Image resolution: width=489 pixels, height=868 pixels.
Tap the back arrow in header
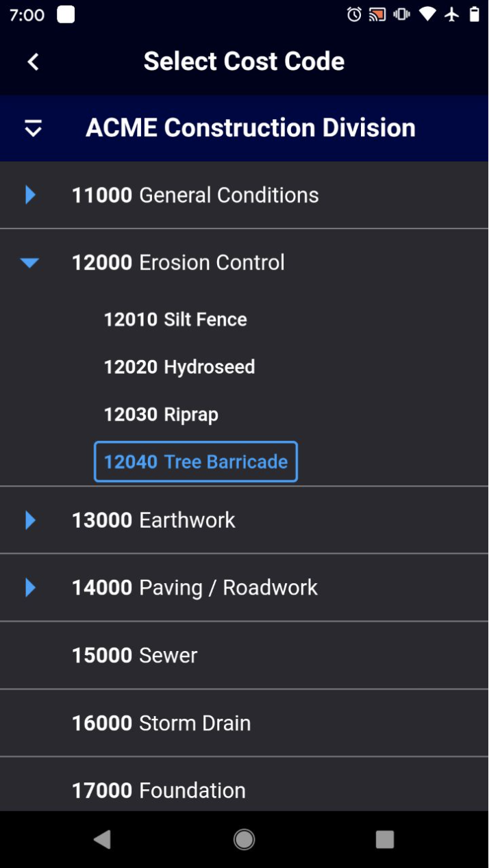point(33,62)
